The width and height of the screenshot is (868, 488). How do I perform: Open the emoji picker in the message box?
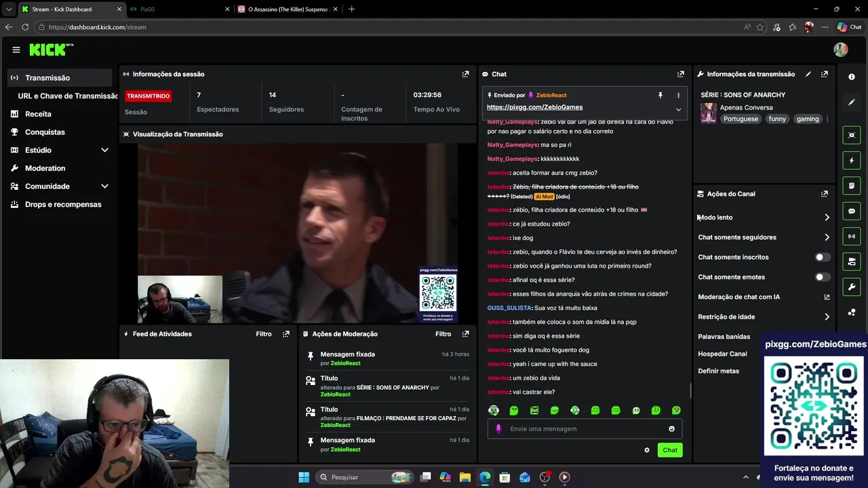pyautogui.click(x=671, y=428)
